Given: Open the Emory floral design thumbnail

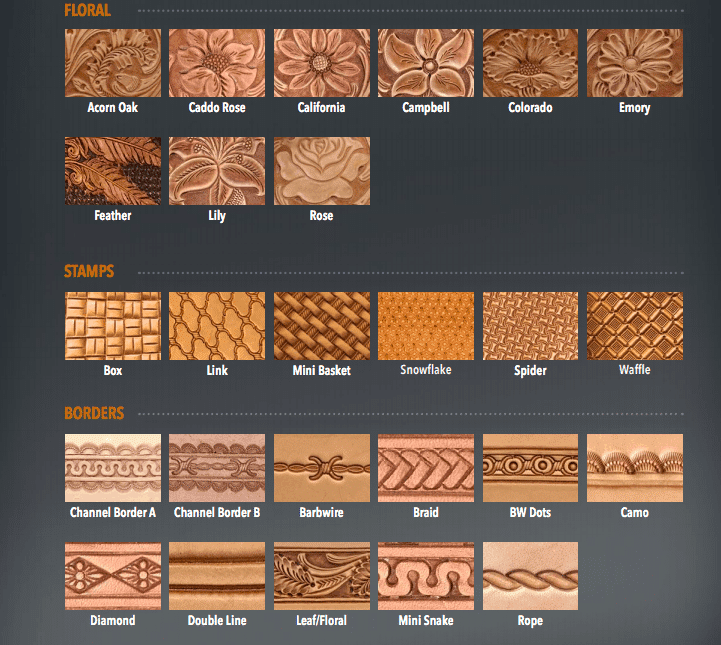Looking at the screenshot, I should tap(635, 63).
